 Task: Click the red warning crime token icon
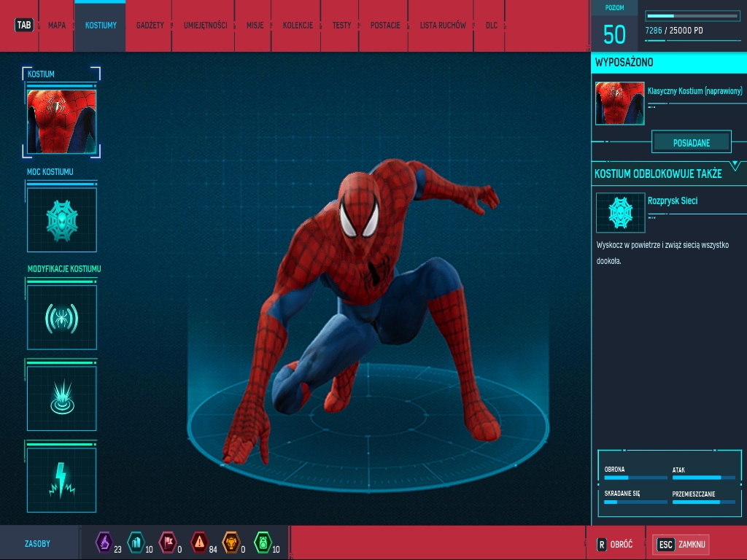(199, 542)
